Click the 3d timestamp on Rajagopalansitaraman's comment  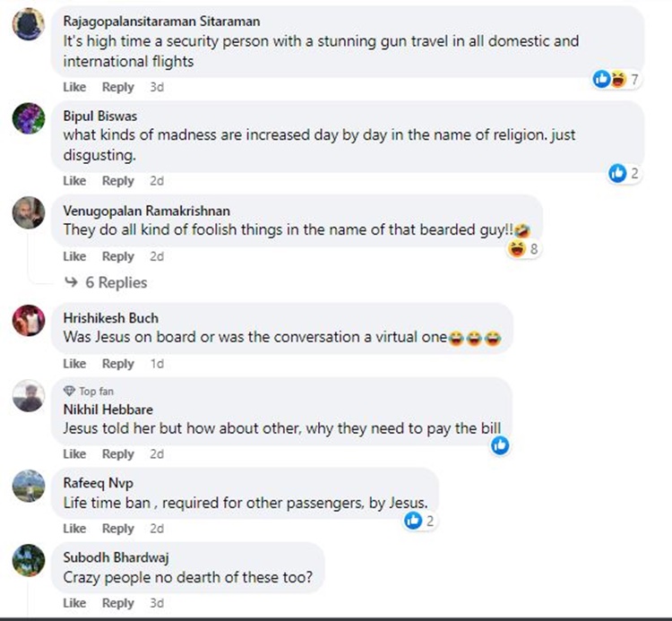pyautogui.click(x=157, y=87)
